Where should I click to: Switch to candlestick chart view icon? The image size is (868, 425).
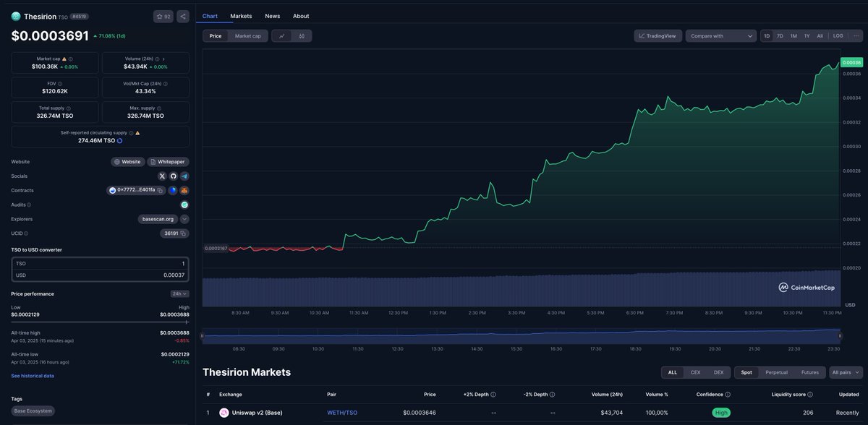(302, 35)
